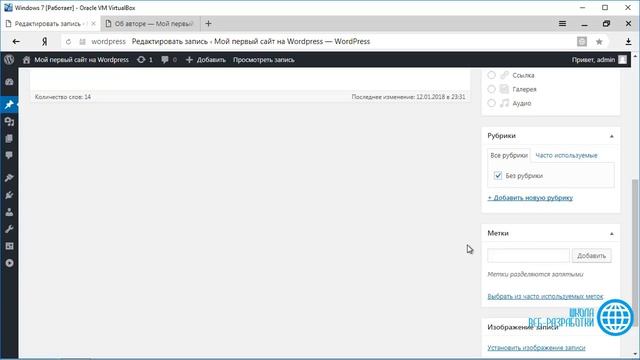This screenshot has height=360, width=640.
Task: Click the Yandex Я icon
Action: 44,42
